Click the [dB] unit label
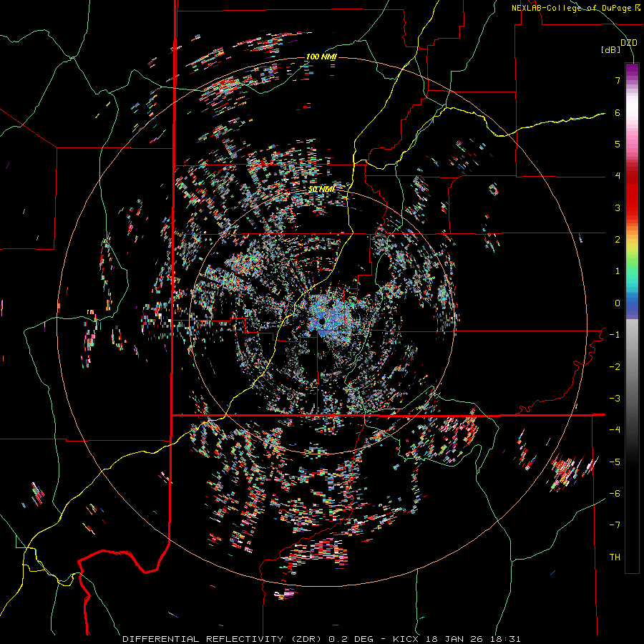The width and height of the screenshot is (644, 644). coord(610,49)
